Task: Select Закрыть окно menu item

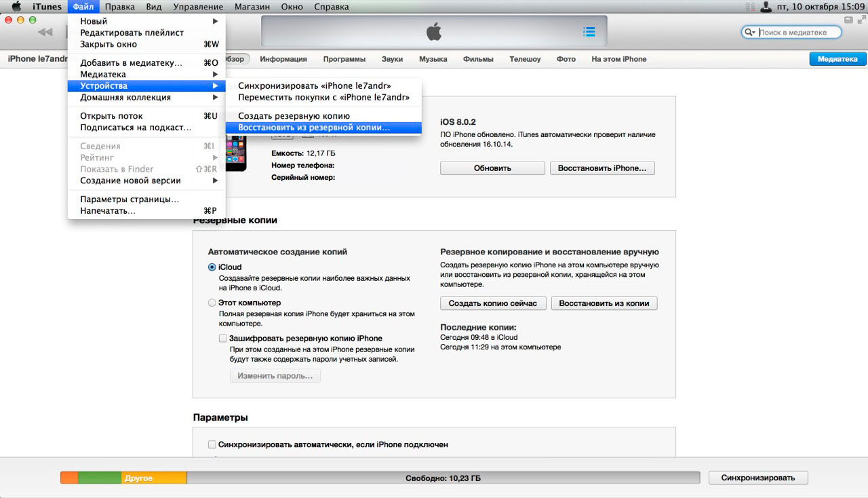Action: 146,44
